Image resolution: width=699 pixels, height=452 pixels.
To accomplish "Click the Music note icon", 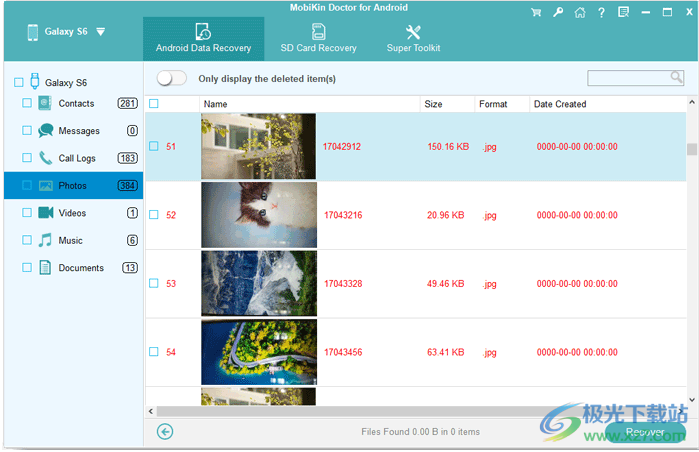I will [45, 240].
